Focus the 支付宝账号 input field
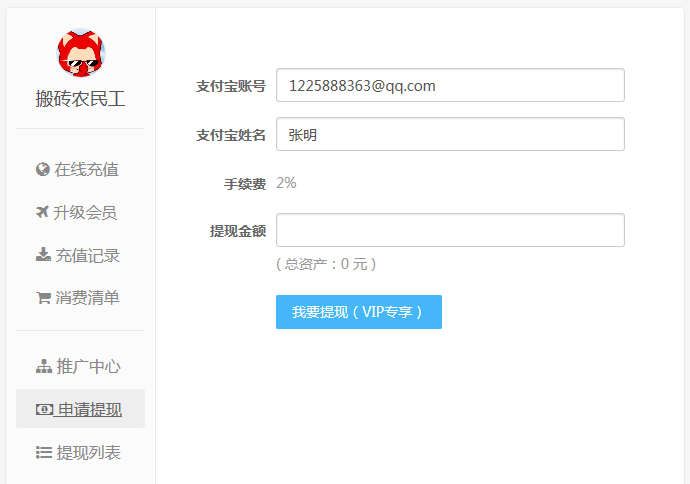The height and width of the screenshot is (484, 690). tap(450, 85)
